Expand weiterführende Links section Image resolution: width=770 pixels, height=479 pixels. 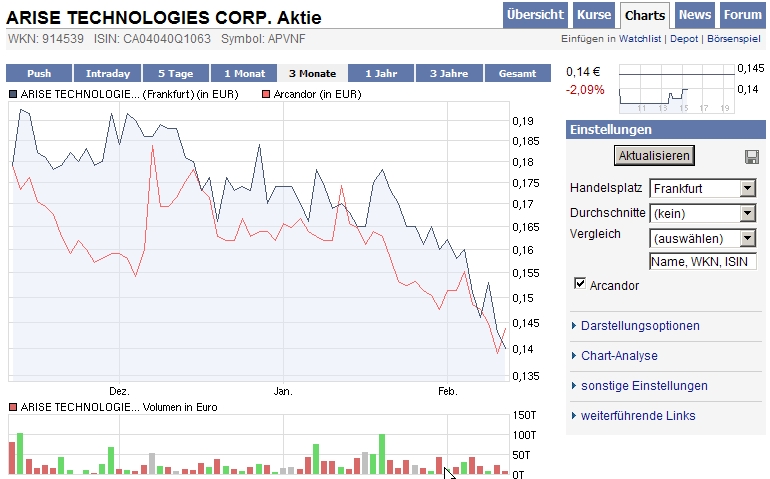coord(638,416)
